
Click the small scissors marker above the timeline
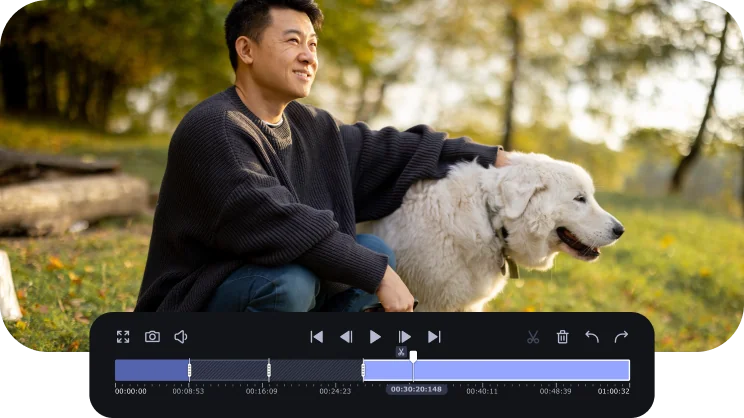401,352
